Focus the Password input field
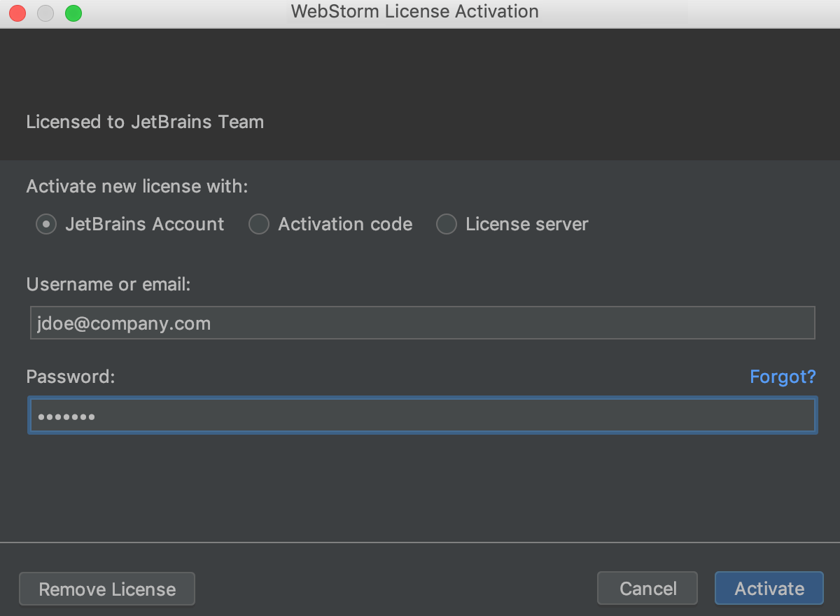The width and height of the screenshot is (840, 616). pos(423,416)
